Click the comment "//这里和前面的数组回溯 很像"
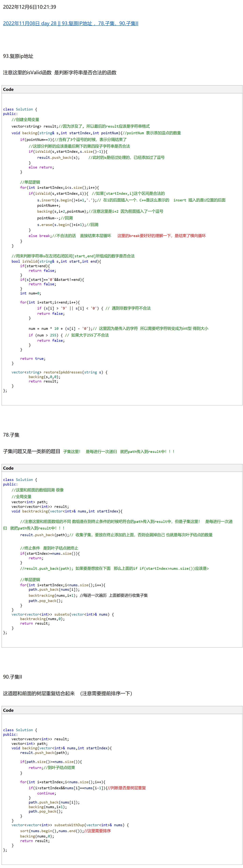This screenshot has height=868, width=243. [37, 490]
